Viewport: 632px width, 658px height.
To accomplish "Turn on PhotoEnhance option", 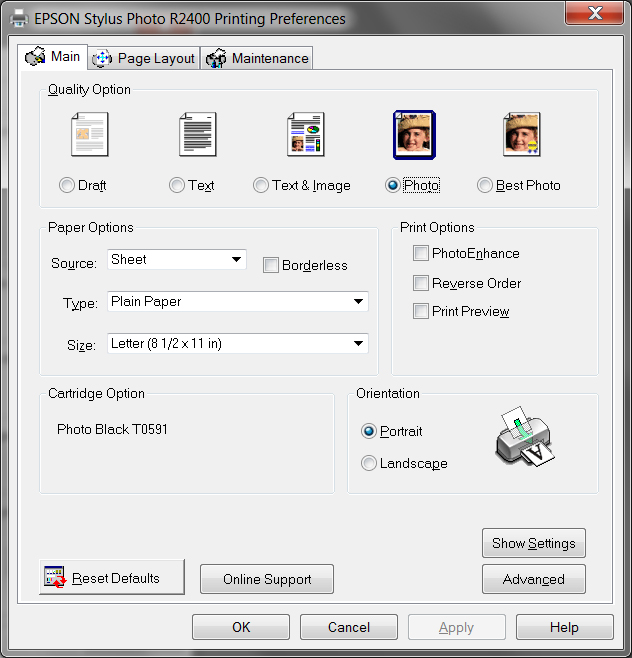I will [x=420, y=253].
